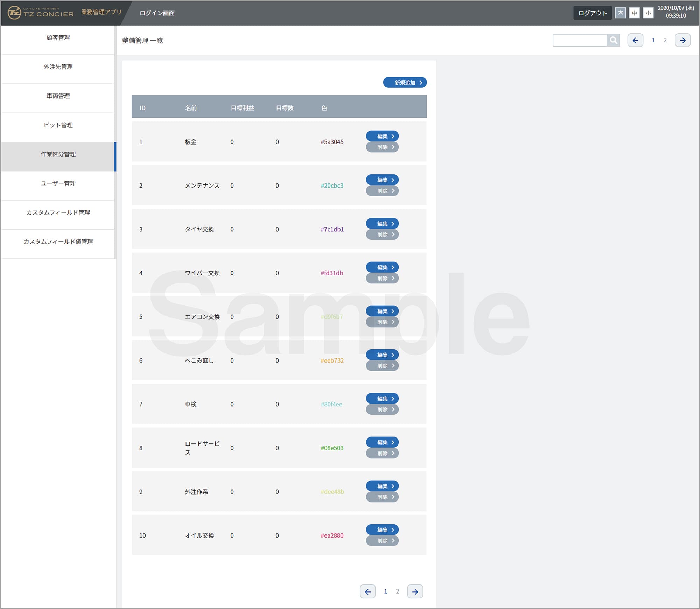700x609 pixels.
Task: Select small font size 小
Action: click(x=648, y=13)
